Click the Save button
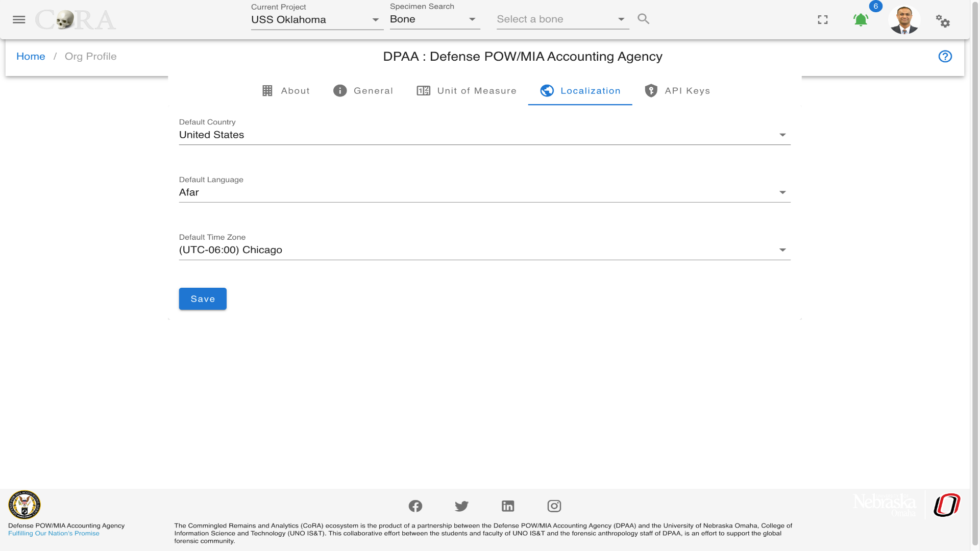The width and height of the screenshot is (980, 551). click(203, 299)
